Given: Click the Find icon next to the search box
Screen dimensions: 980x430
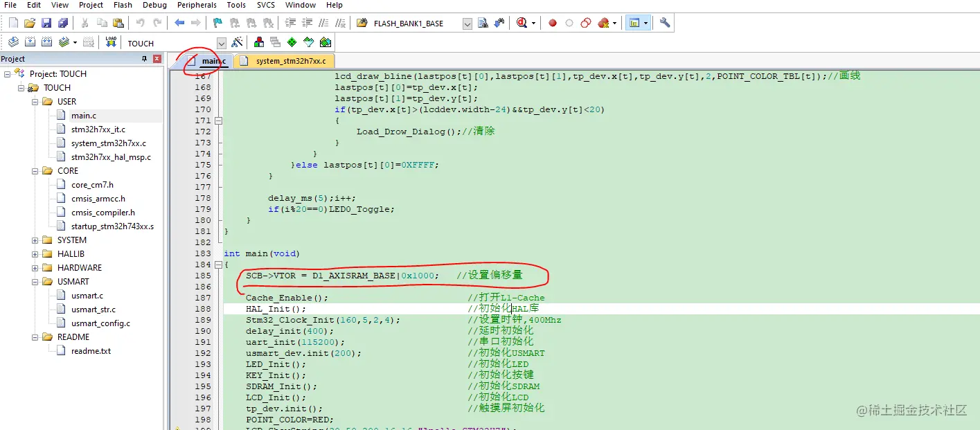Looking at the screenshot, I should [x=483, y=23].
